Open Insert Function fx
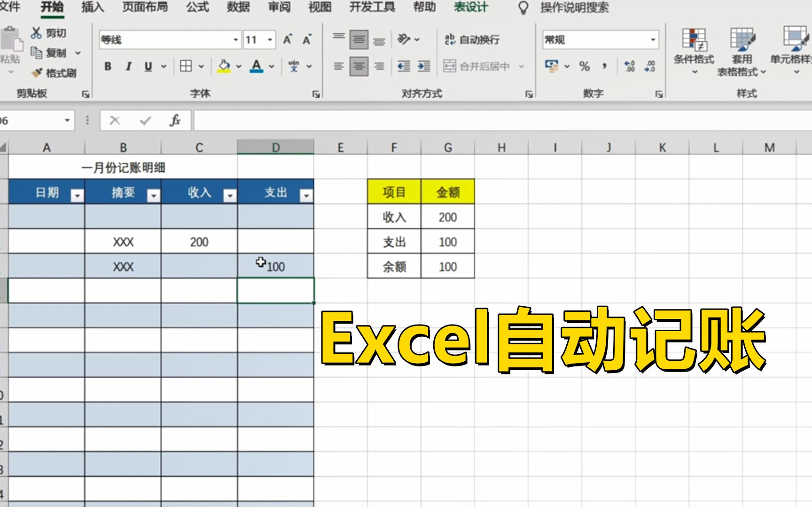 tap(175, 121)
